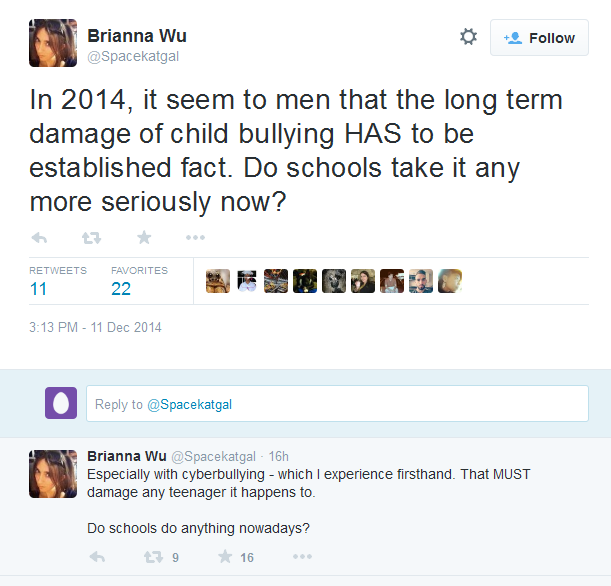Open the bearded man avatar in favoriters

click(x=421, y=281)
